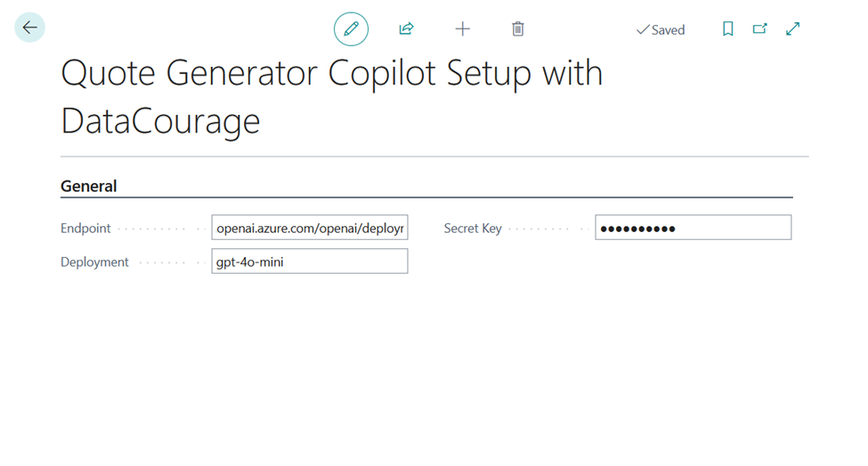Click into the Endpoint URL field
Viewport: 868px width, 466px height.
(x=309, y=229)
